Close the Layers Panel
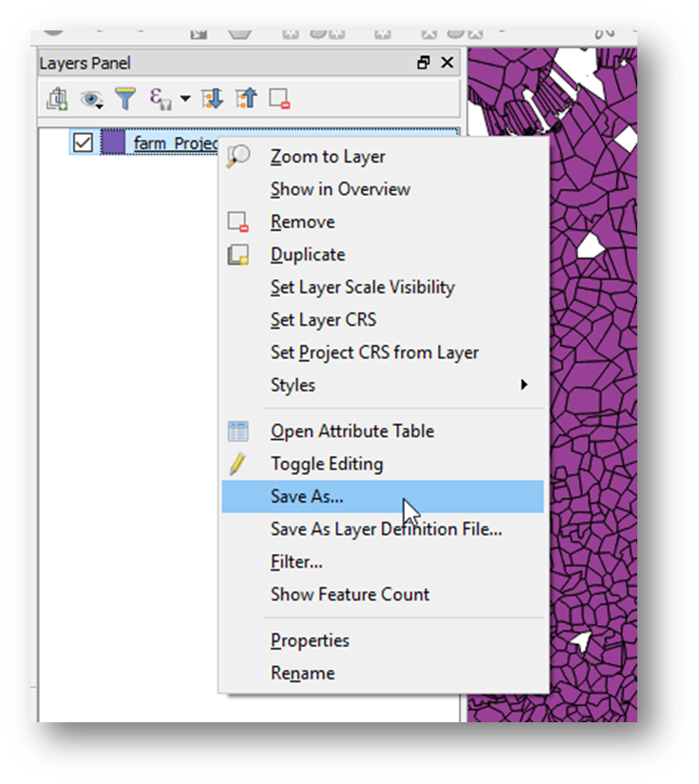Image resolution: width=699 pixels, height=784 pixels. coord(447,63)
